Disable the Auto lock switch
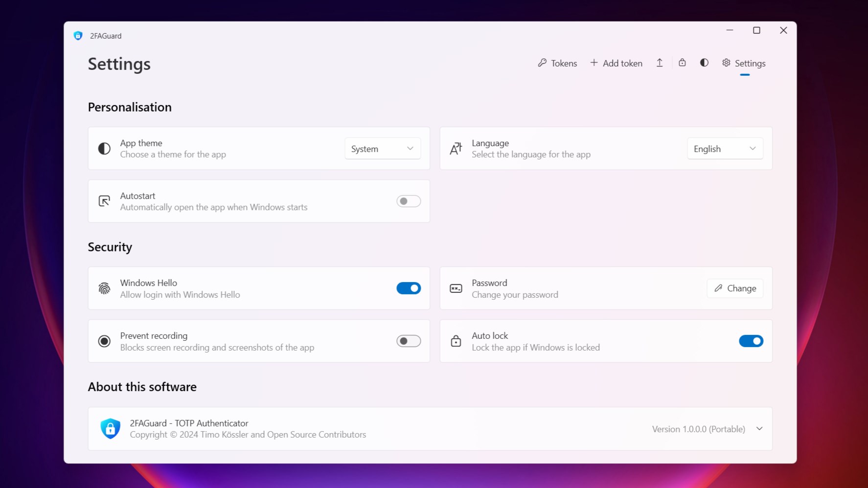Viewport: 868px width, 488px height. click(x=751, y=341)
